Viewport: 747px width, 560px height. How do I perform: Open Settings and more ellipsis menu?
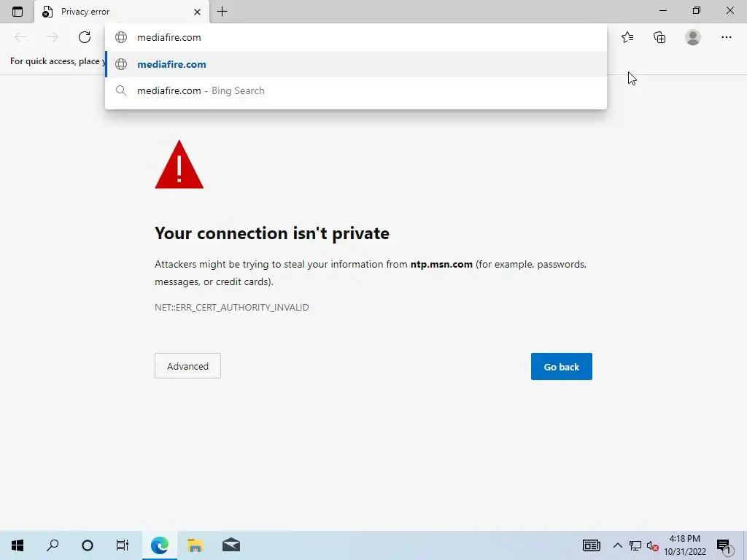pos(726,37)
